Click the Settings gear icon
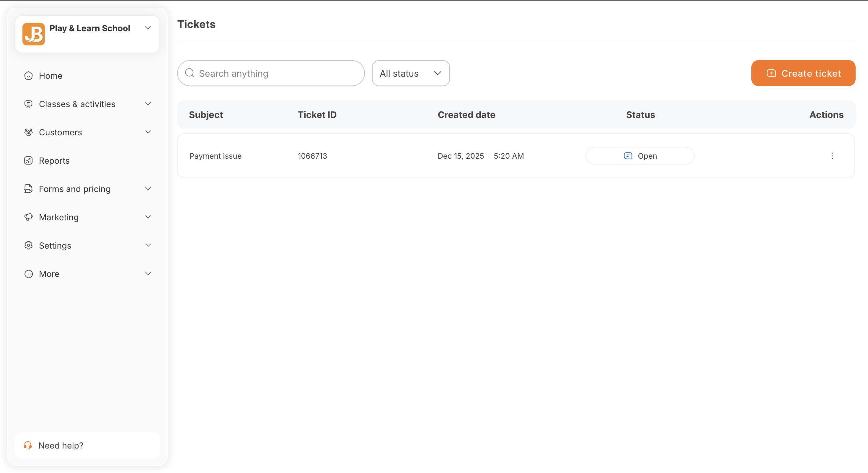The image size is (868, 473). [x=28, y=245]
